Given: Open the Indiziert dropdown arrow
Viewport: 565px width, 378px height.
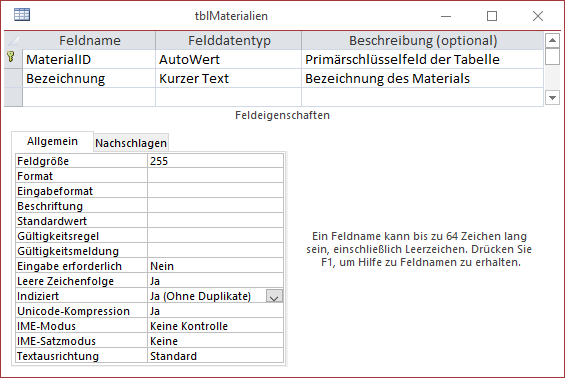Looking at the screenshot, I should (274, 296).
